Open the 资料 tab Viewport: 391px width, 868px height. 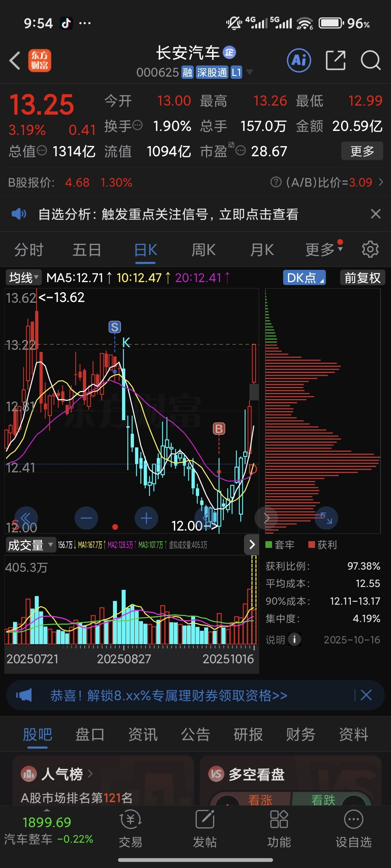pos(354,735)
